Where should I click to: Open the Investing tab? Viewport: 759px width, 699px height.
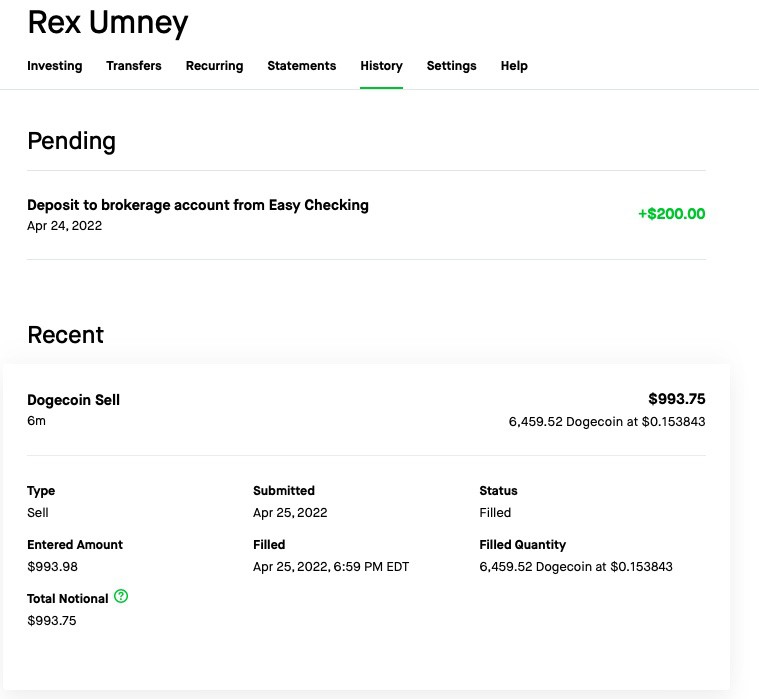click(x=55, y=66)
